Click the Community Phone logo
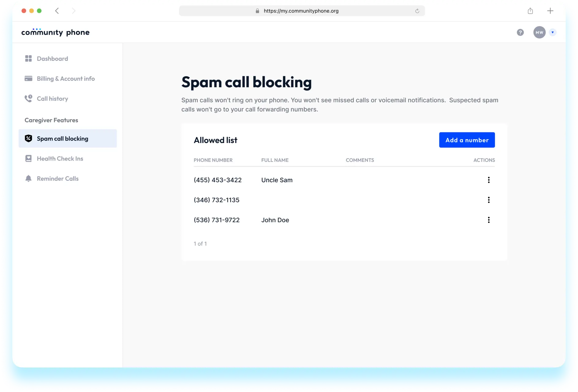The width and height of the screenshot is (578, 392). click(x=55, y=32)
